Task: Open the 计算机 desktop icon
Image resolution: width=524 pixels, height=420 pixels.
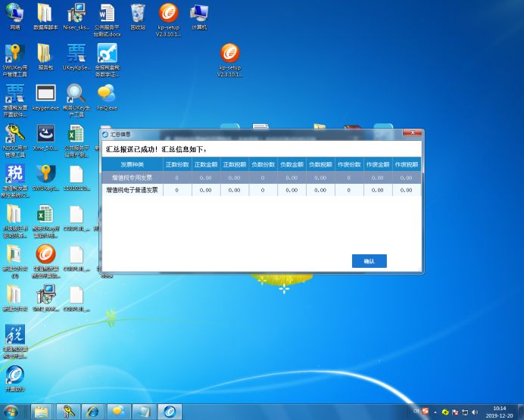Action: [199, 14]
